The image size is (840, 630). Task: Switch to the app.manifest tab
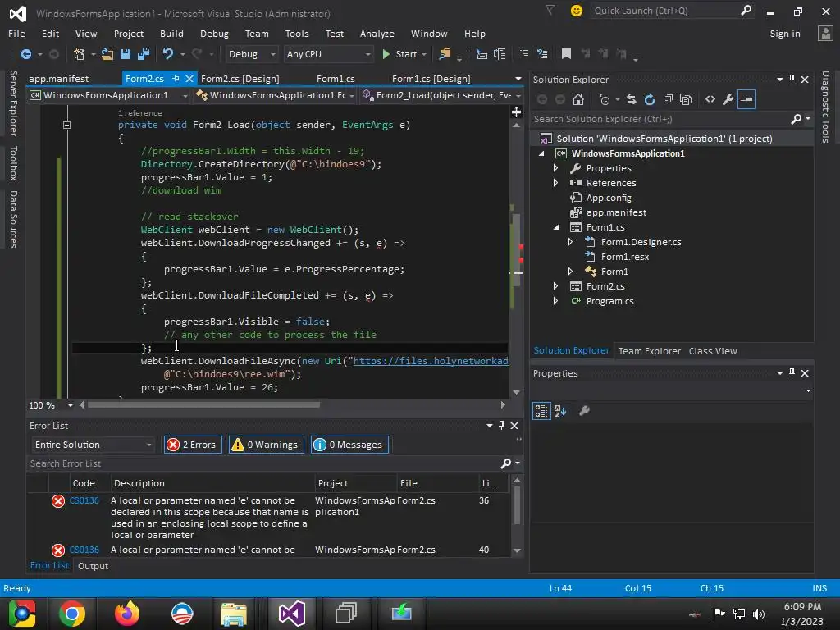pos(59,79)
